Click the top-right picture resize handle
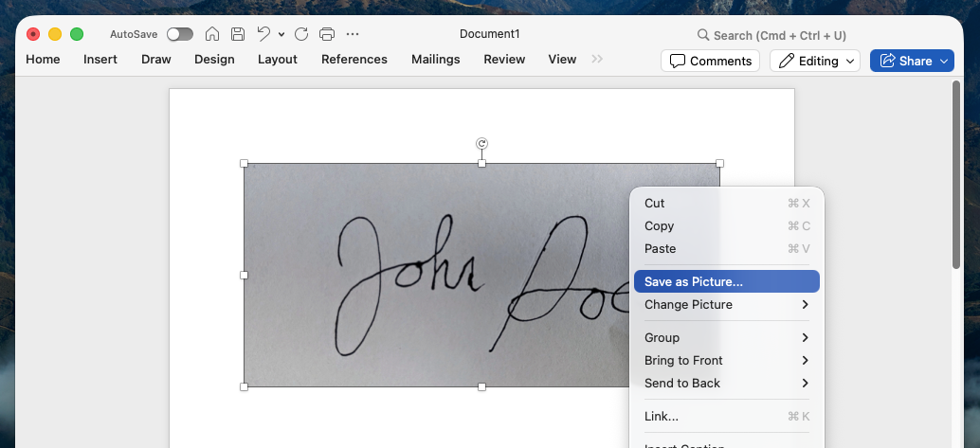Image resolution: width=980 pixels, height=448 pixels. click(719, 164)
